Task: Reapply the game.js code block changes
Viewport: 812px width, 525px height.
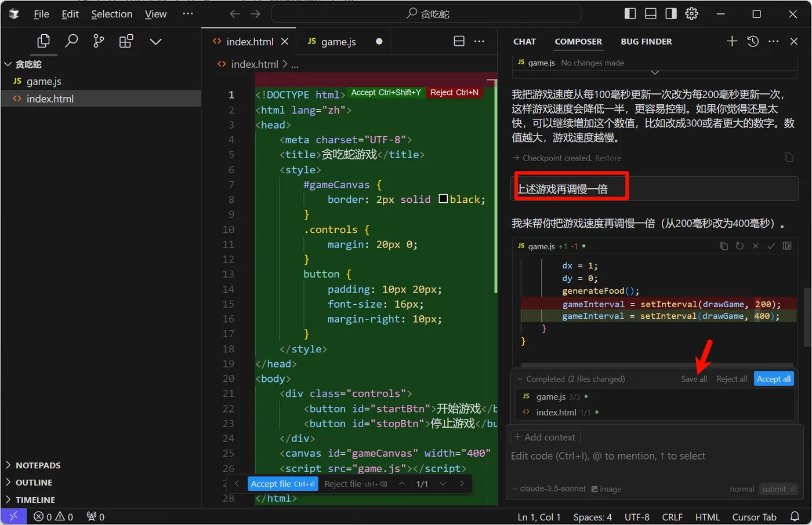Action: pos(739,246)
